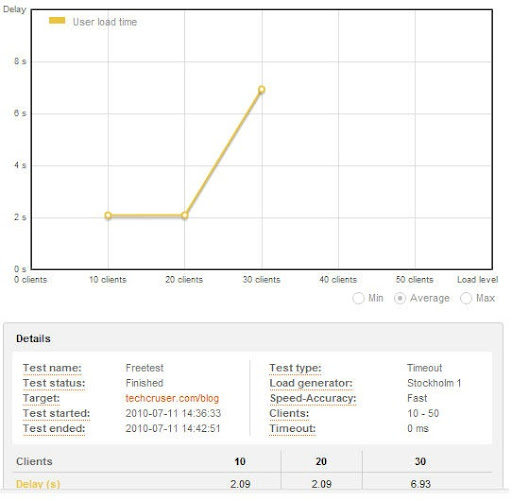Image resolution: width=512 pixels, height=501 pixels.
Task: Click the Speed-Accuracy label
Action: 313,398
